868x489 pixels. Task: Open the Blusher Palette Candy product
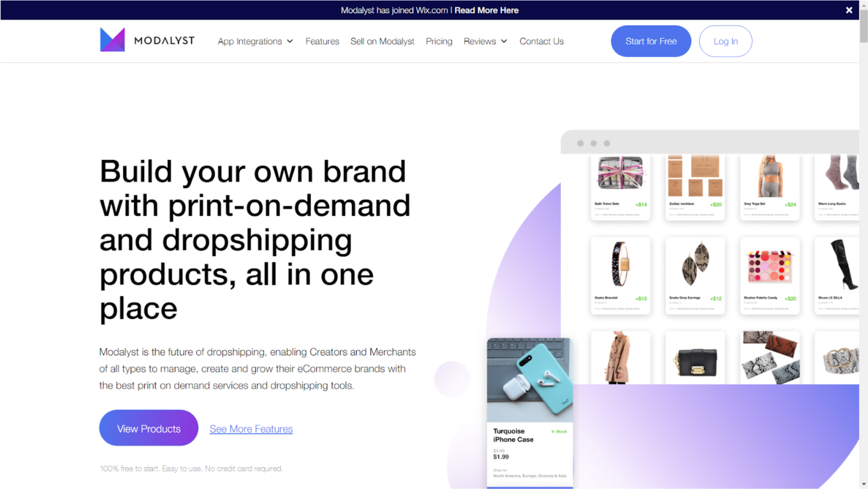point(769,276)
